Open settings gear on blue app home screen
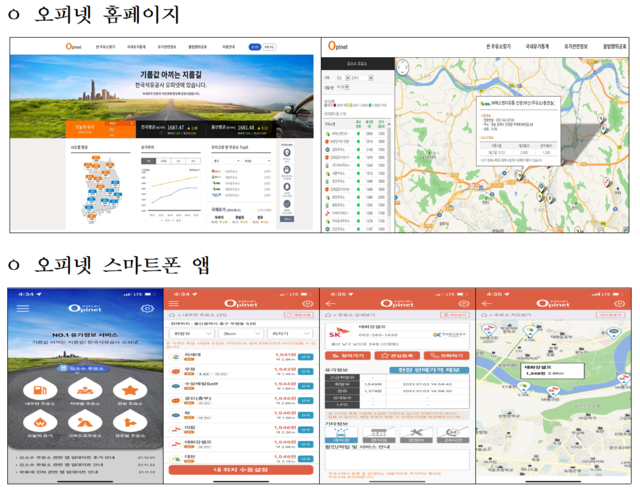This screenshot has width=640, height=491. click(x=147, y=309)
